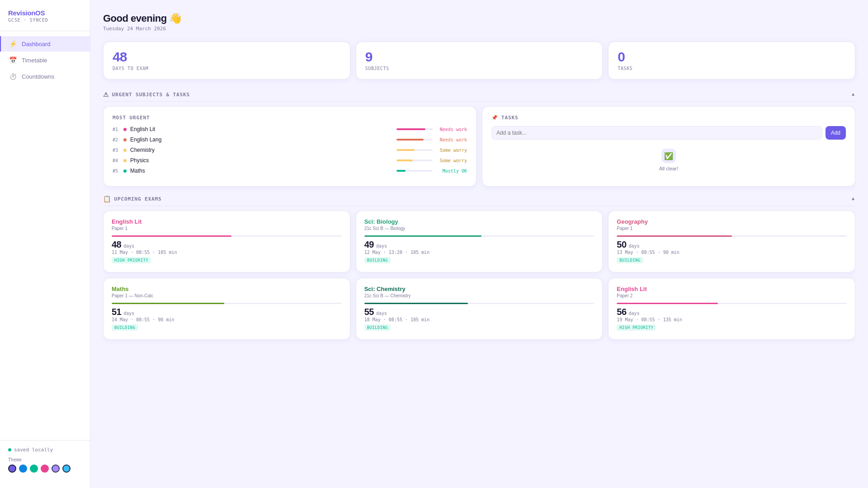
Task: Open the Sci: Biology exam card
Action: [478, 241]
